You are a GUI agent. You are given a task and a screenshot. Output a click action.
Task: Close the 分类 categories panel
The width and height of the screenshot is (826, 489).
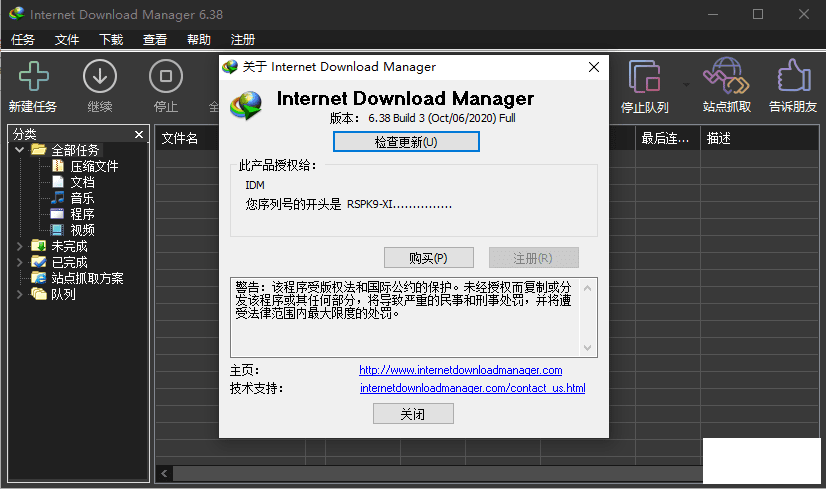pos(139,134)
